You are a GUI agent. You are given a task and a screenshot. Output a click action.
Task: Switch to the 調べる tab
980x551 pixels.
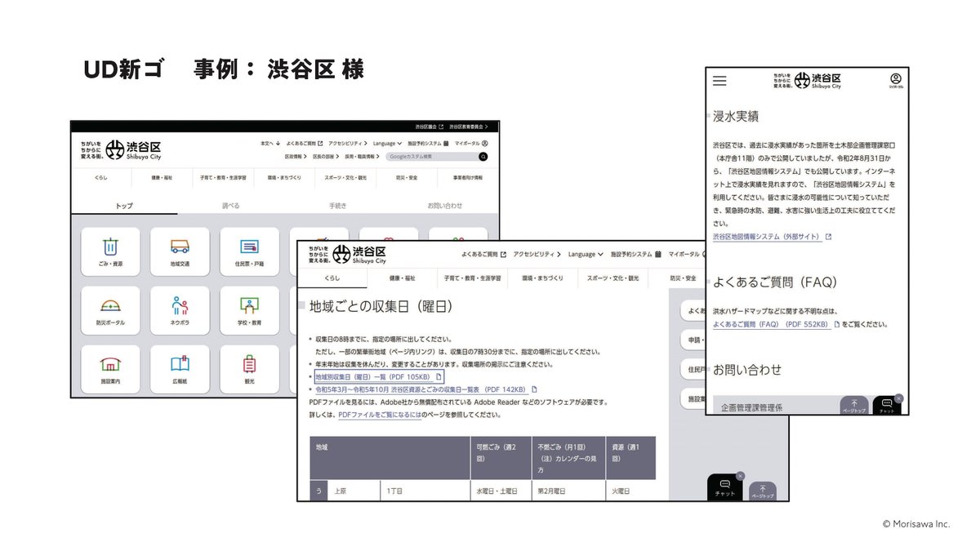(x=231, y=206)
